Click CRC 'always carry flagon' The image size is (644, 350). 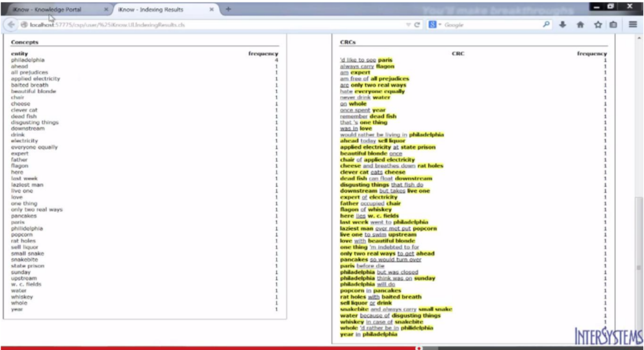click(x=367, y=66)
